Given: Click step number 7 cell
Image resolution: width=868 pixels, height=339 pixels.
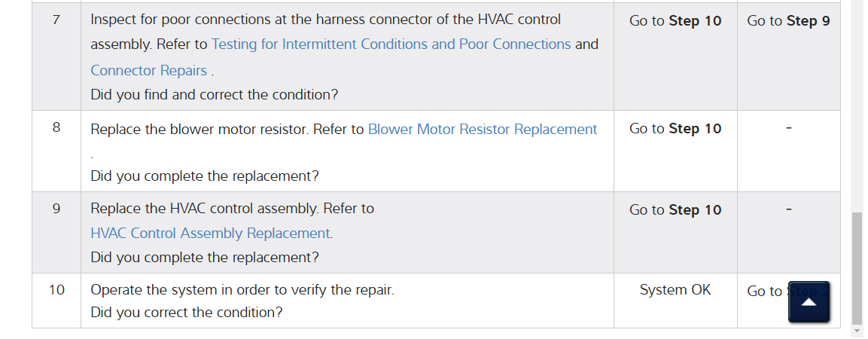Looking at the screenshot, I should click(56, 20).
